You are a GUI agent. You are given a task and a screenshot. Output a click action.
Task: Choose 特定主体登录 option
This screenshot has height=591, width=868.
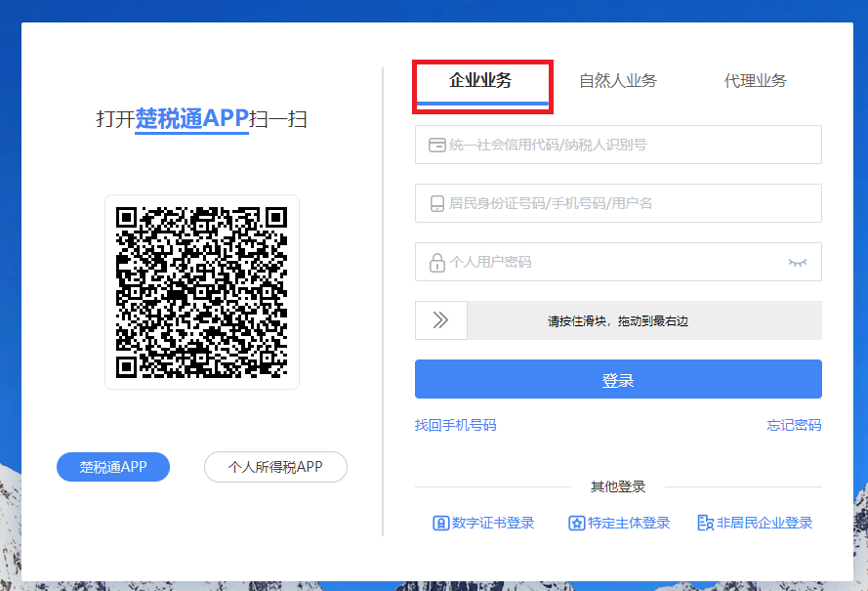(x=619, y=523)
